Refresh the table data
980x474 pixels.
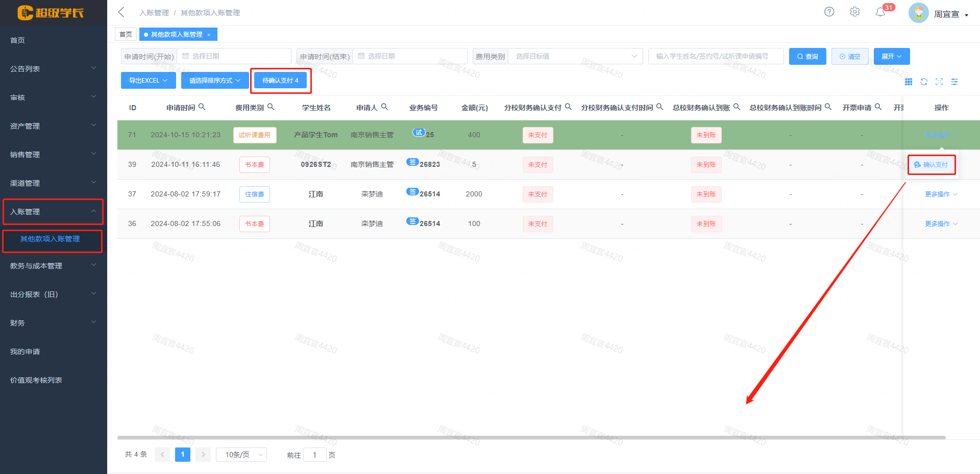pos(924,82)
